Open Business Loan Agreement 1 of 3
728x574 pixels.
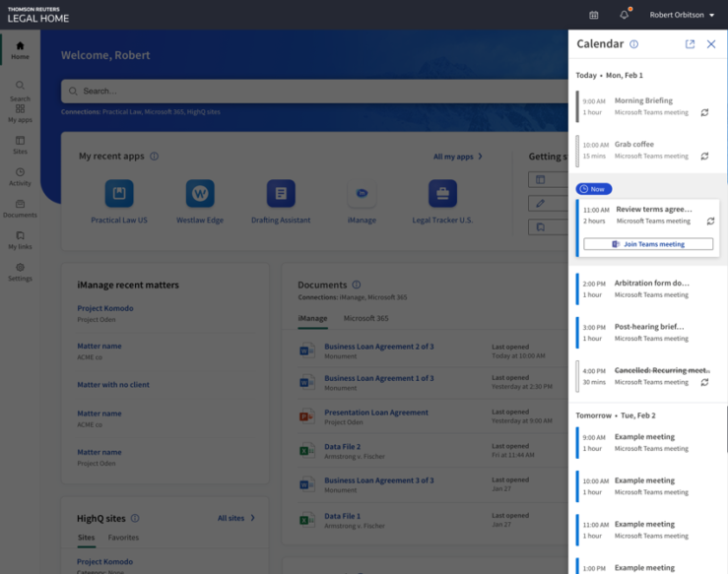(379, 378)
